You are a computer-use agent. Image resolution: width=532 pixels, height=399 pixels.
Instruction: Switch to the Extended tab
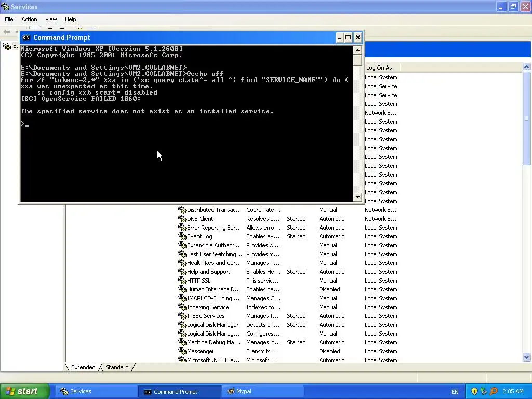(83, 367)
